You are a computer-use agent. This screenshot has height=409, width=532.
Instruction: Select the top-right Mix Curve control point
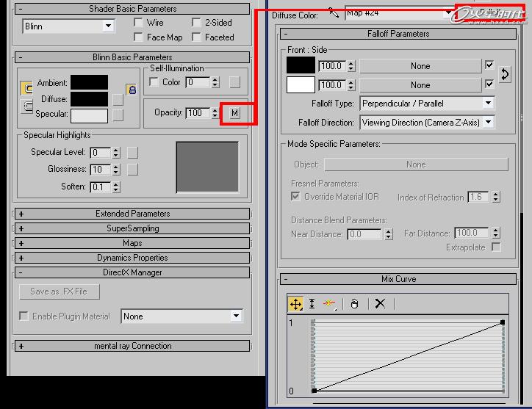pos(503,322)
